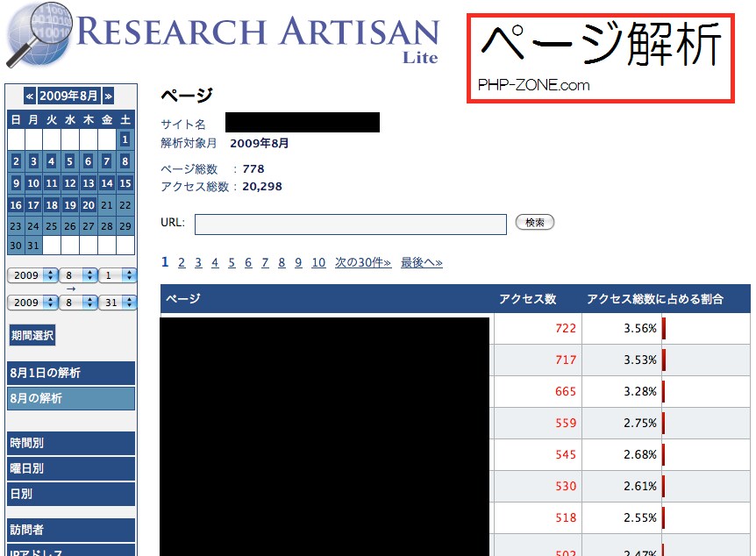Click percentage value 3.28%
This screenshot has height=556, width=756.
[x=640, y=391]
